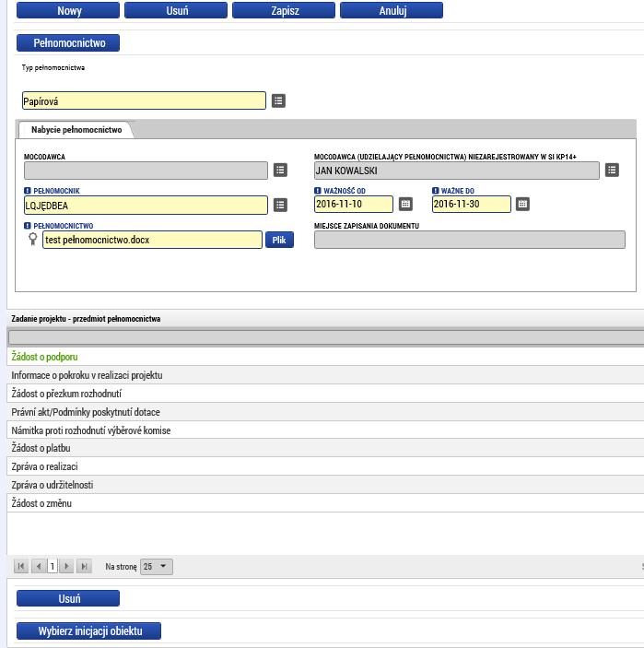Click info icon next to Pełnomocnik label
644x648 pixels.
[x=28, y=191]
